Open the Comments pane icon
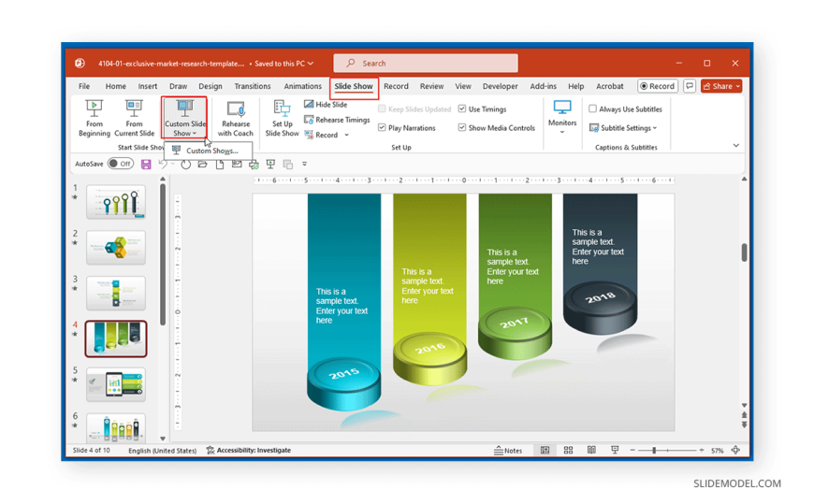 (690, 86)
